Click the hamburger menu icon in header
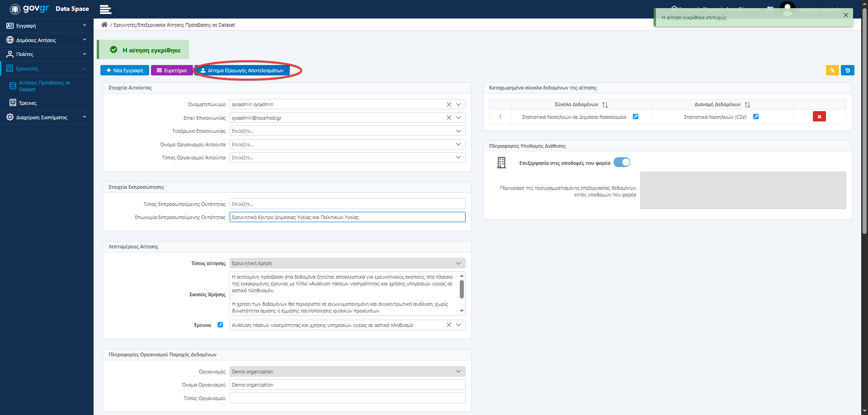868x415 pixels. point(105,9)
